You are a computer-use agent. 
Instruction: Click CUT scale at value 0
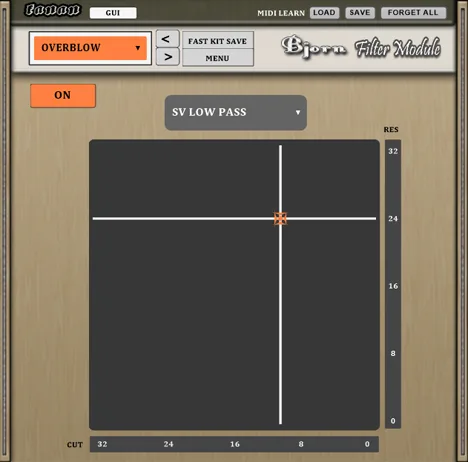tap(367, 444)
